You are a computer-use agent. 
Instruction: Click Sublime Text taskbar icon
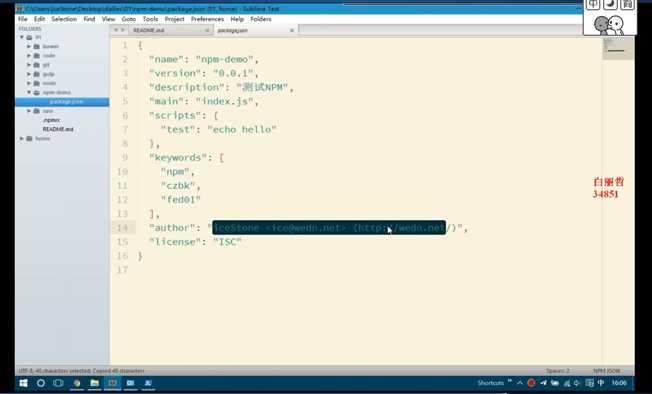pyautogui.click(x=112, y=383)
